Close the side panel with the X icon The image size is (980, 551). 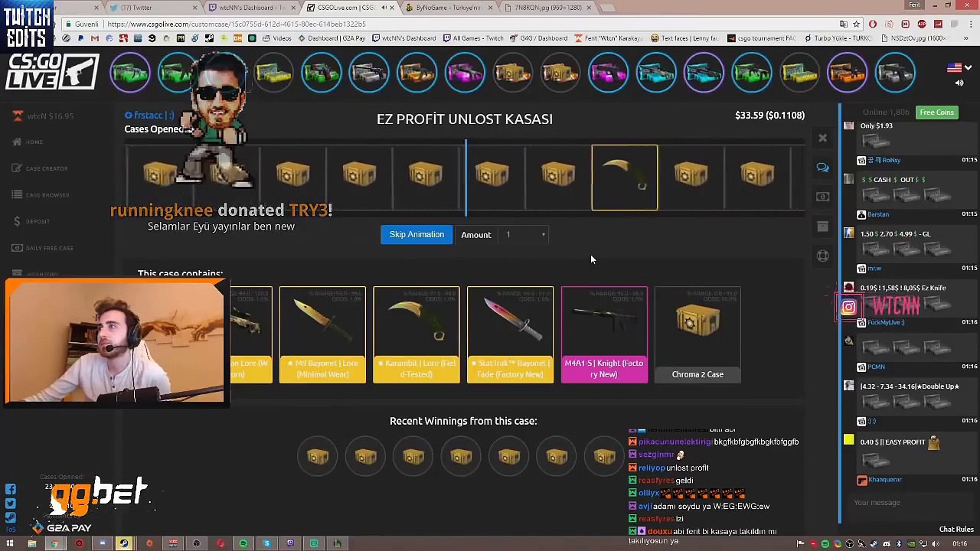(x=822, y=139)
